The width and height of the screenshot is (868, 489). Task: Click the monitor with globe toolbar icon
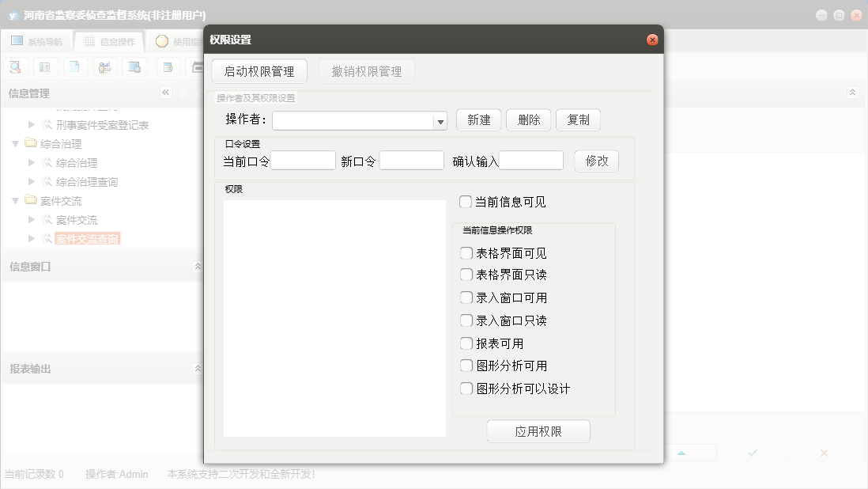(134, 67)
